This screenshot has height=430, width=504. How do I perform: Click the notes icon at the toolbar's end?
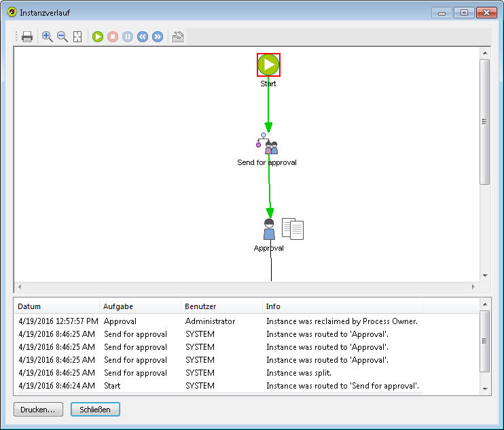[x=178, y=37]
